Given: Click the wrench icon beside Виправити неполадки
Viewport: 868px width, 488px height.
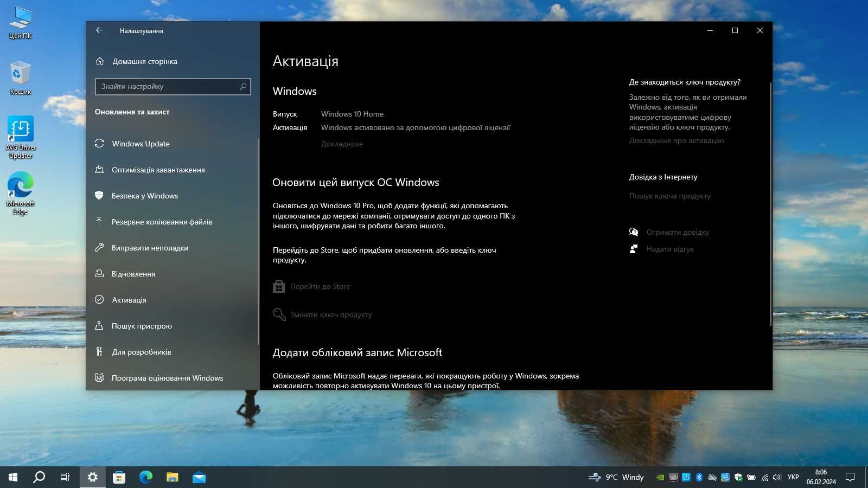Looking at the screenshot, I should click(x=99, y=247).
